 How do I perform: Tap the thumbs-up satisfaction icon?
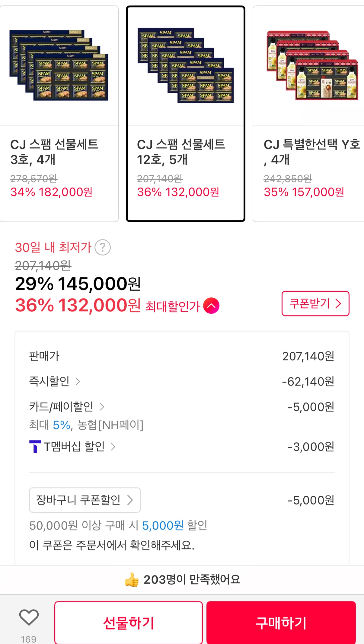(x=132, y=579)
